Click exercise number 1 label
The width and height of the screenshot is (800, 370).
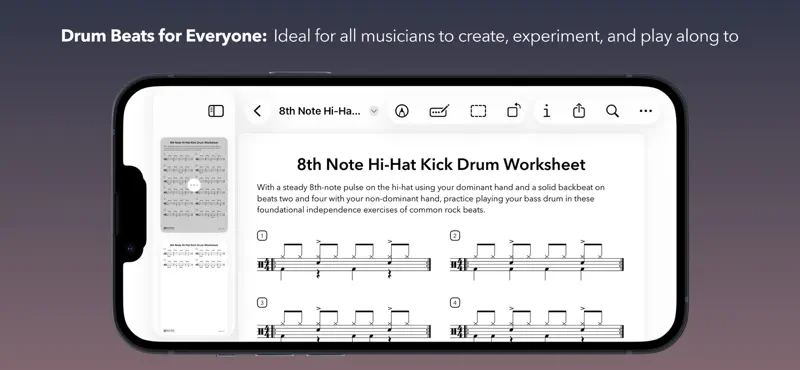tap(262, 235)
